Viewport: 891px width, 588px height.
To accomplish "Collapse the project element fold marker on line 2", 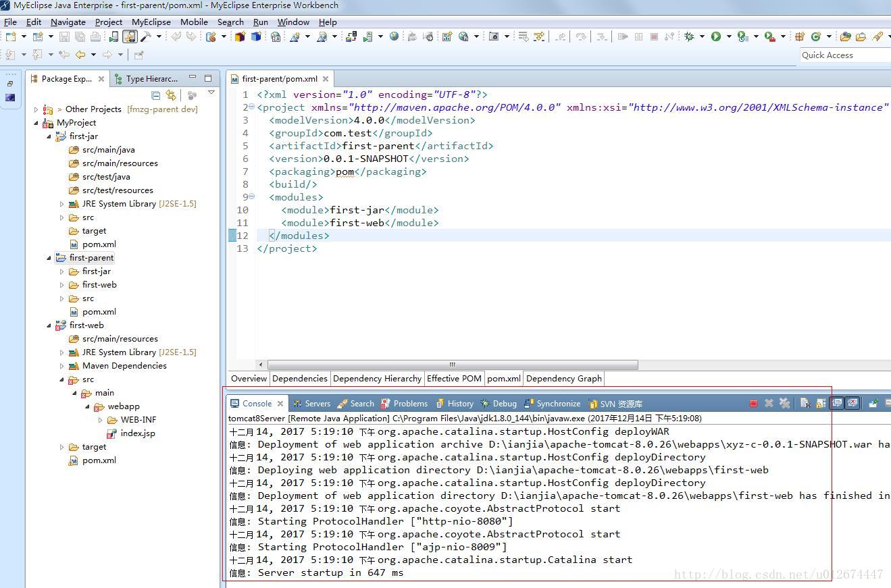I will (x=252, y=107).
